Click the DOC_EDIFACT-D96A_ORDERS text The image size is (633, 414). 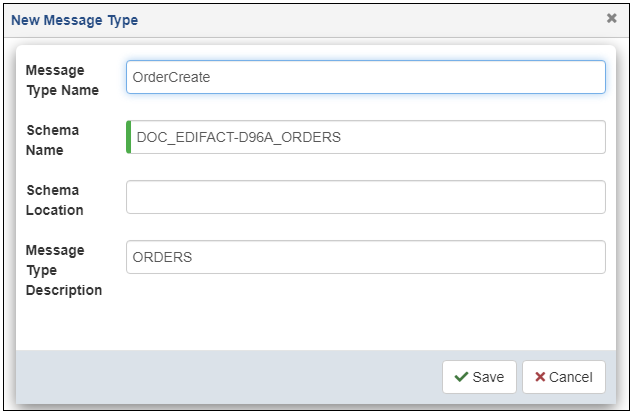pos(239,137)
